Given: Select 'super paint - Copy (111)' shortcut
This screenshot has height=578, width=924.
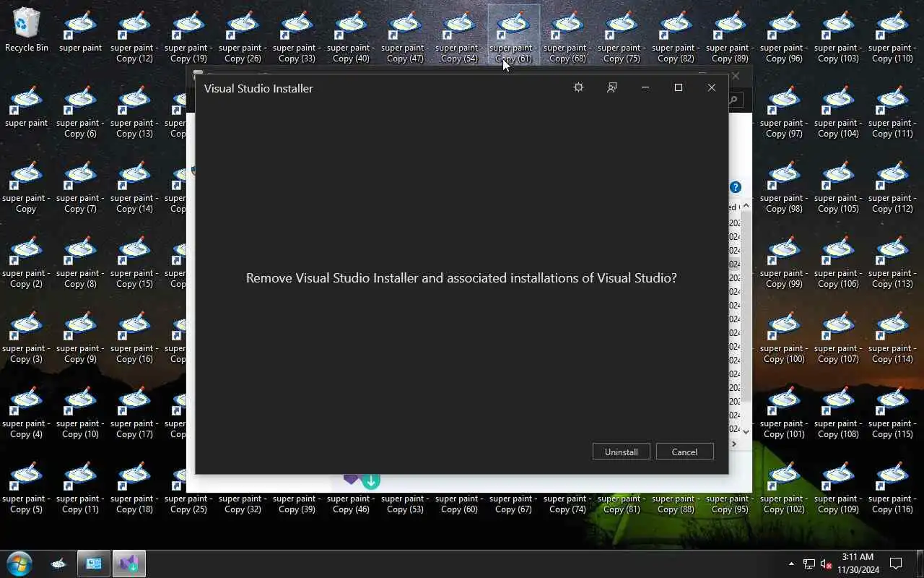Looking at the screenshot, I should 892,111.
